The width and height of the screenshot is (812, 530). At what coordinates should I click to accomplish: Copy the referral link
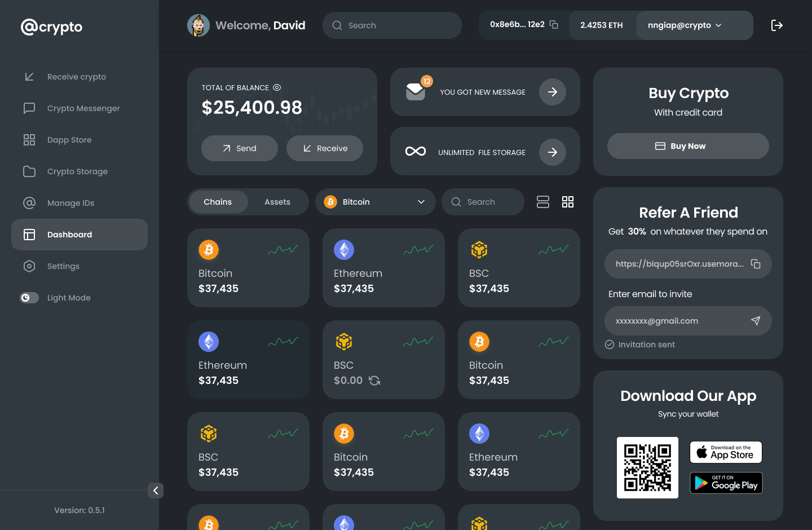756,263
